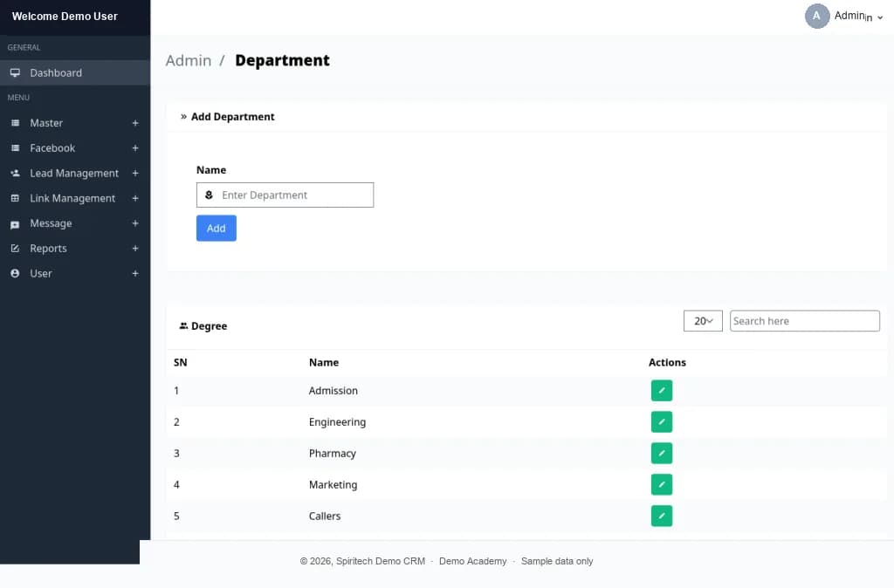Select the Master menu item
This screenshot has width=894, height=588.
(75, 122)
